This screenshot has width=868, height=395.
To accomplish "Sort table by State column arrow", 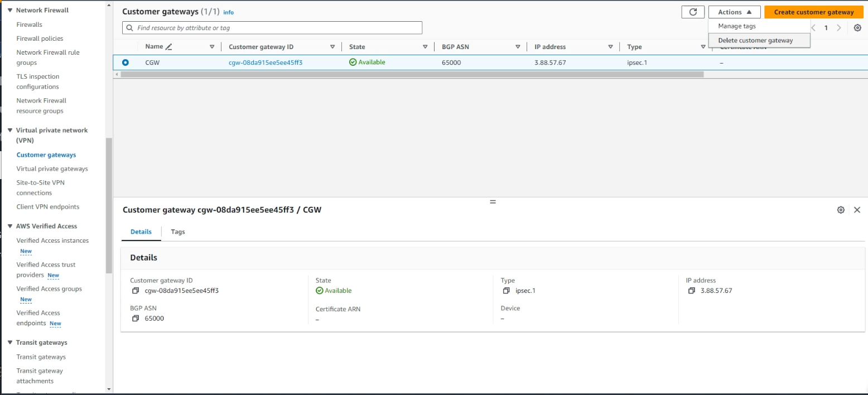I will tap(425, 47).
